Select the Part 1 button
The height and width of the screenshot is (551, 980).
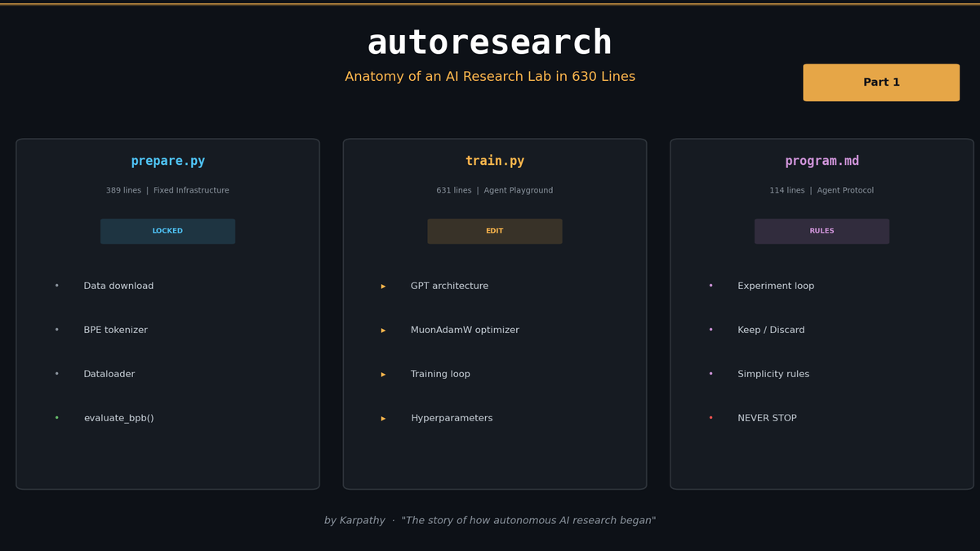pyautogui.click(x=881, y=82)
